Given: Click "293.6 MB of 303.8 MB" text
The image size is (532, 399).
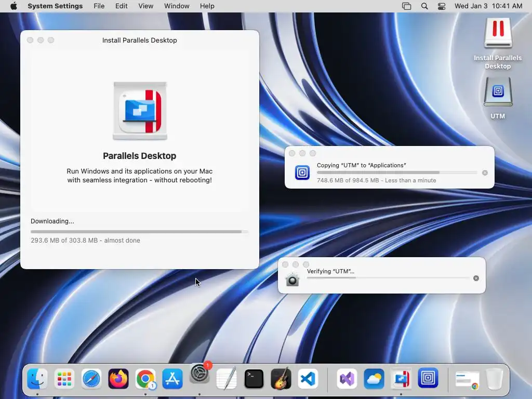Looking at the screenshot, I should coord(64,240).
